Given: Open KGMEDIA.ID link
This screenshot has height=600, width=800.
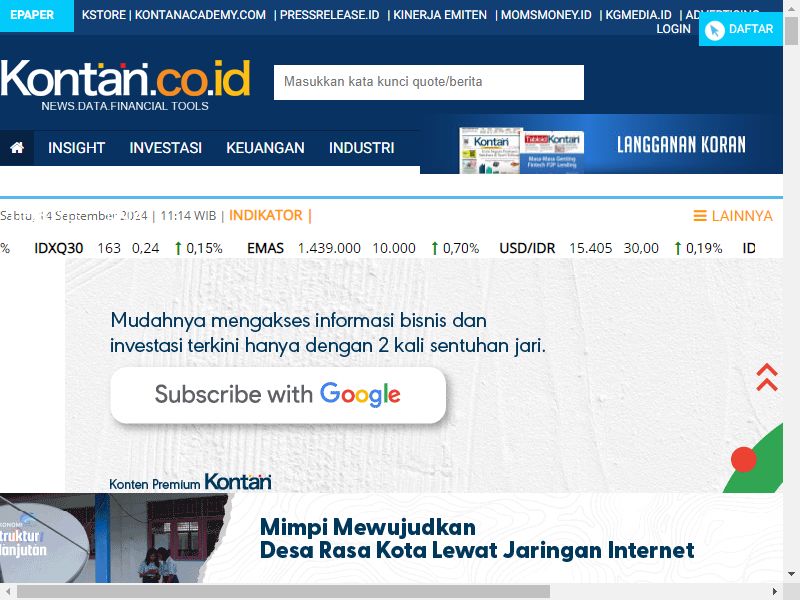Looking at the screenshot, I should [638, 15].
